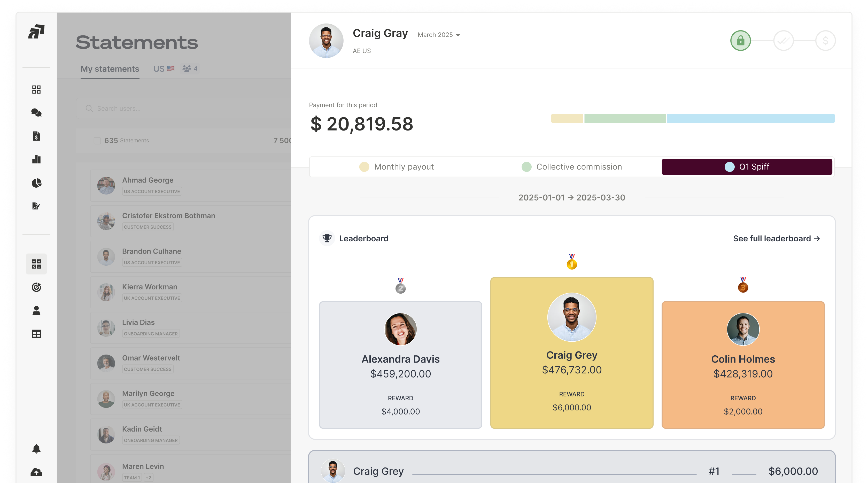The image size is (868, 483).
Task: Open the dashboard grid icon in sidebar
Action: click(x=36, y=89)
